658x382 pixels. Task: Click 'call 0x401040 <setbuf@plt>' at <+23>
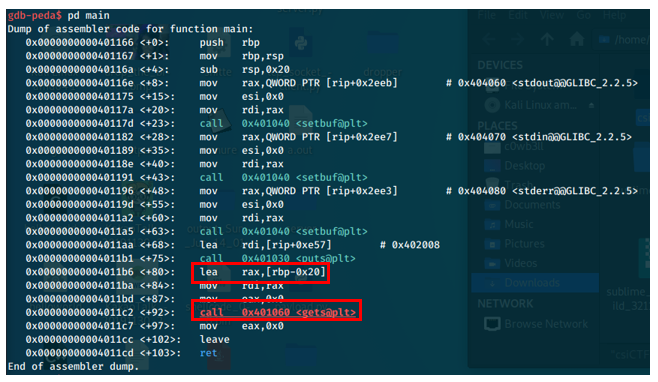(x=283, y=123)
